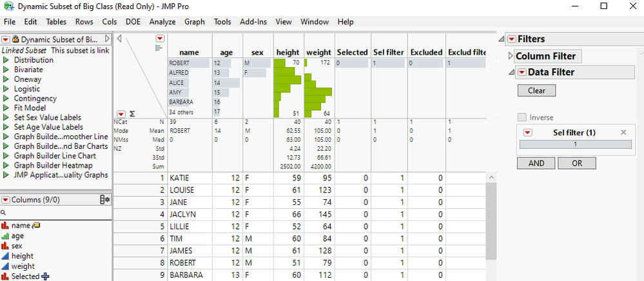Click the OR button
Viewport: 644px width, 281px height.
(577, 164)
